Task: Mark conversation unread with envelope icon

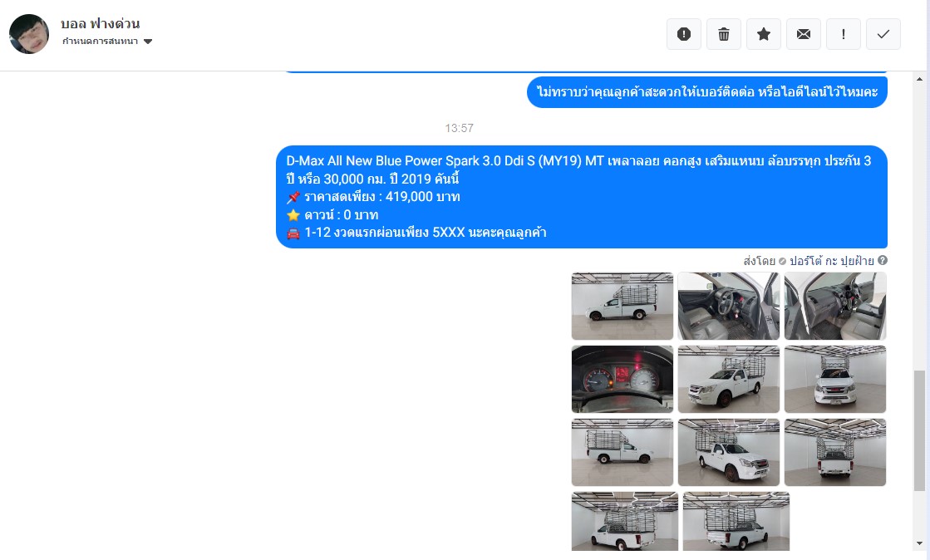Action: [804, 34]
